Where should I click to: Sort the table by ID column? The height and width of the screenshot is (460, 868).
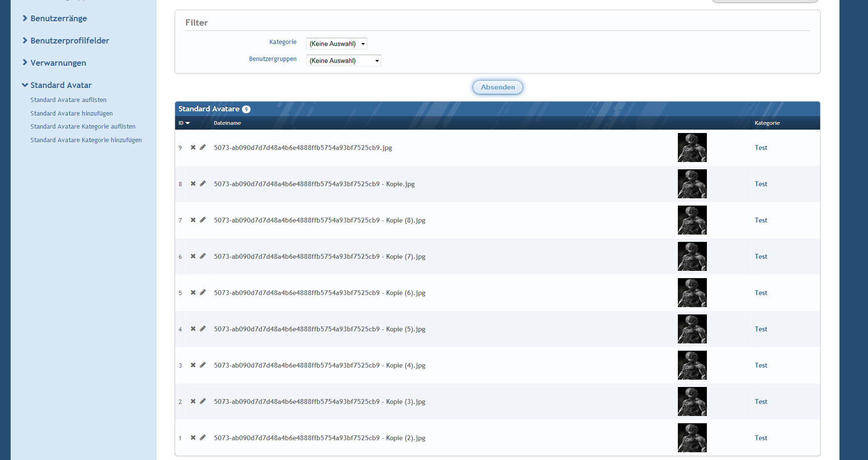[x=181, y=123]
